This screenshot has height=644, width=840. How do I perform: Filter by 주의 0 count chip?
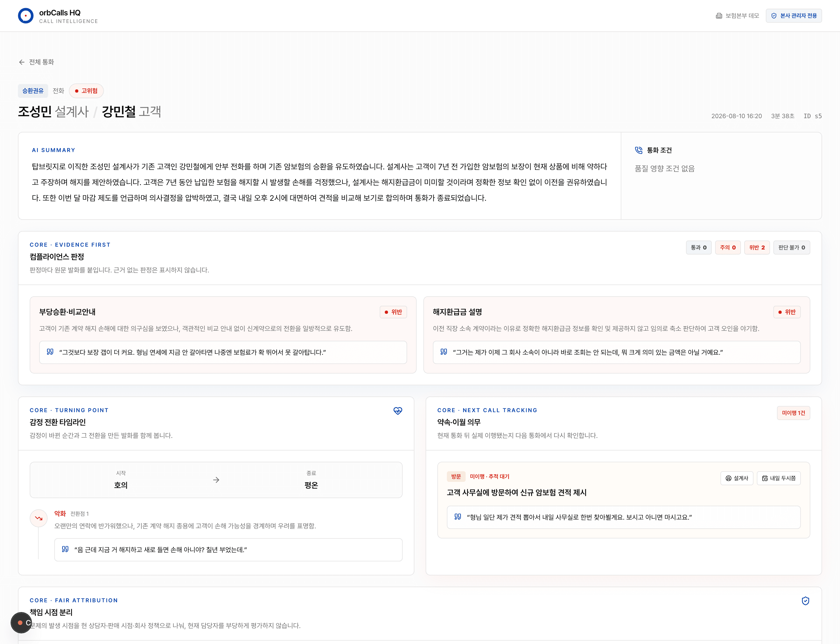pyautogui.click(x=728, y=248)
